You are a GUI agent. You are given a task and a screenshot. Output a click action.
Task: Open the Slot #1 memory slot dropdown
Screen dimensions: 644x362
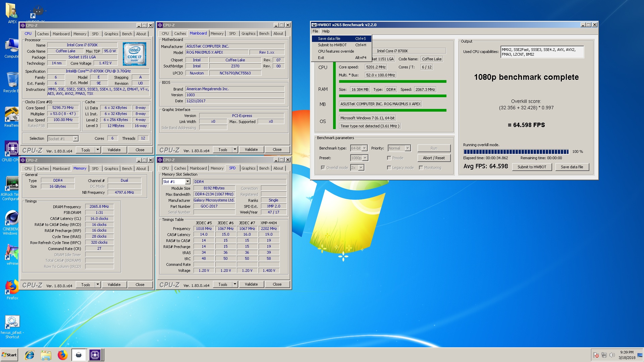point(176,182)
